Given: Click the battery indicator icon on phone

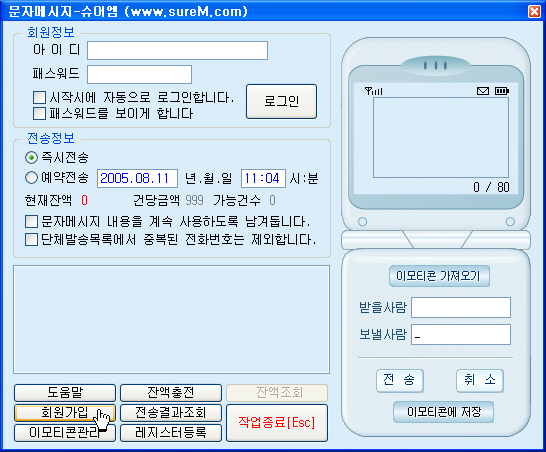Looking at the screenshot, I should [x=502, y=91].
